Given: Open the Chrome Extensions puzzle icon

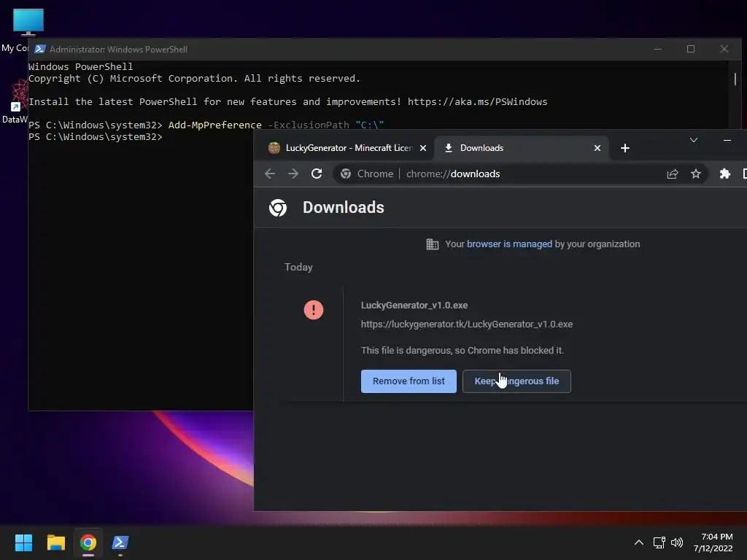Looking at the screenshot, I should (724, 174).
